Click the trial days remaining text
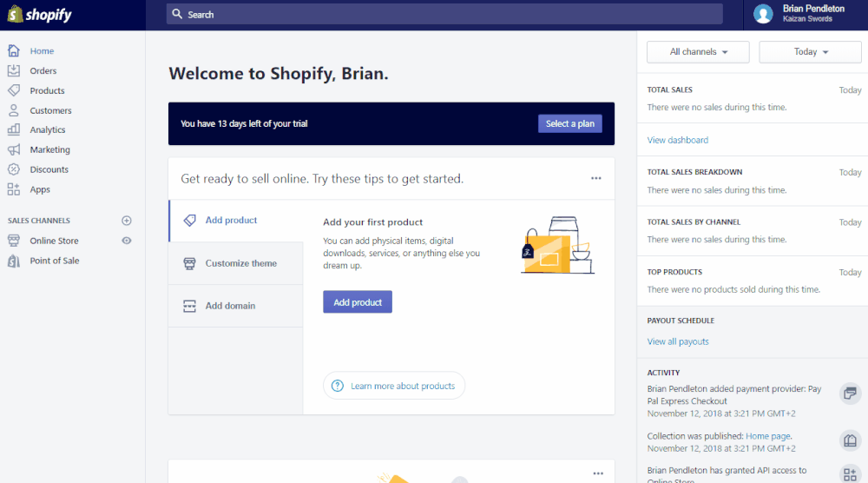Screen dimensions: 868x483 coord(244,123)
